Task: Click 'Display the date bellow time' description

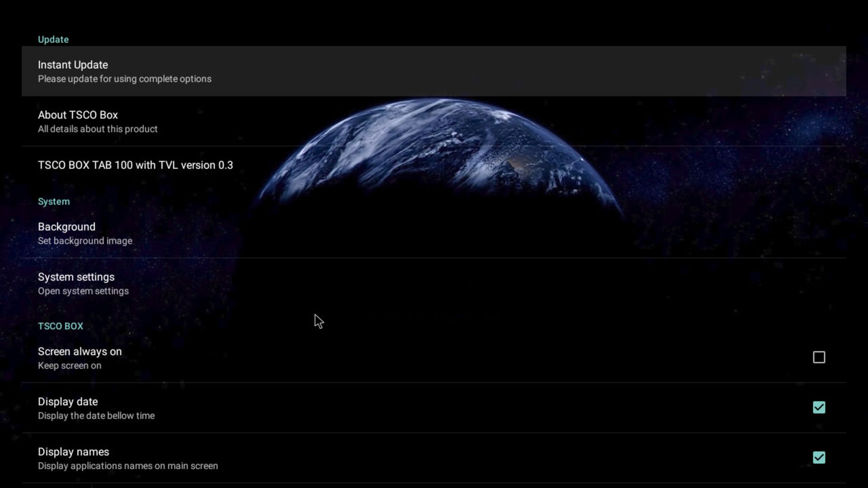Action: pos(96,416)
